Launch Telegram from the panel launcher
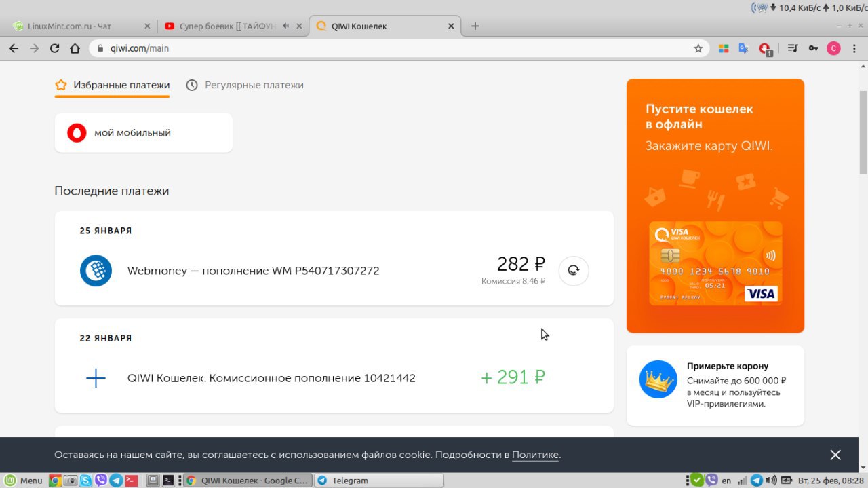The image size is (868, 488). (x=116, y=481)
